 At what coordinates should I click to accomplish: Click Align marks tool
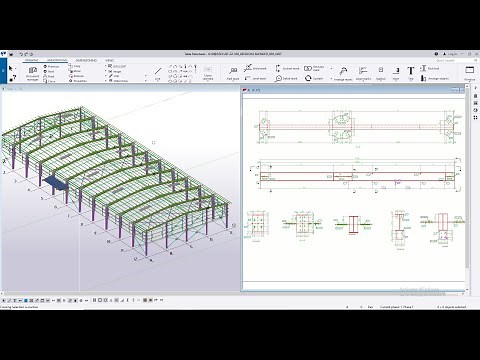(x=363, y=73)
